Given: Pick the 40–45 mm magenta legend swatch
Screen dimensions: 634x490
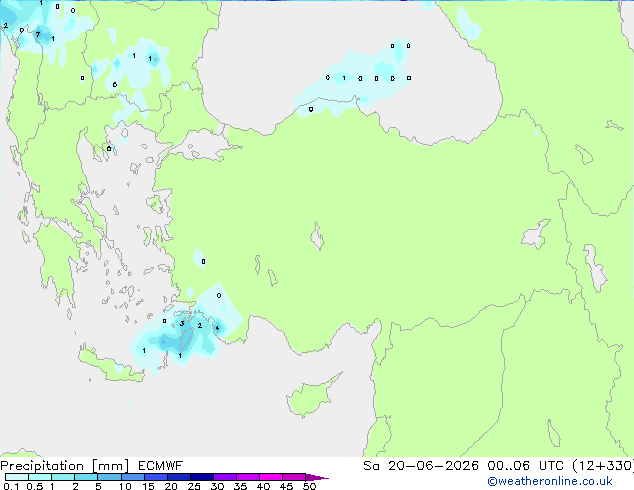Looking at the screenshot, I should [271, 477].
